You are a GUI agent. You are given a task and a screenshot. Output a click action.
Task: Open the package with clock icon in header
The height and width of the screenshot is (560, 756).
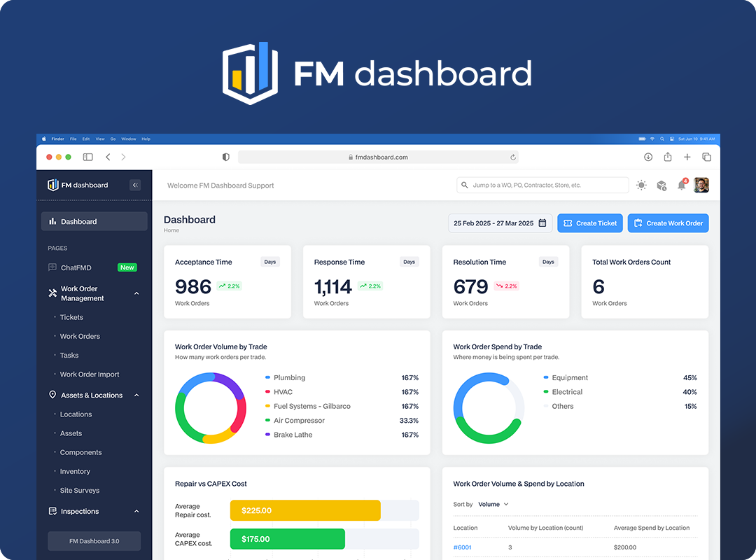pos(661,185)
